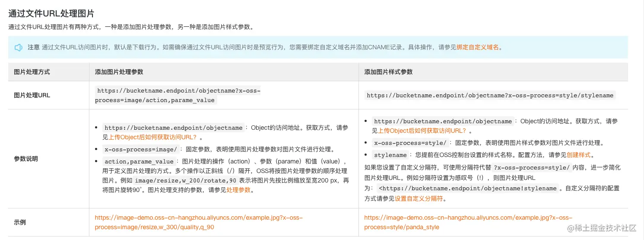Click the speaker notice icon
Viewport: 644px width, 240px height.
coord(19,48)
